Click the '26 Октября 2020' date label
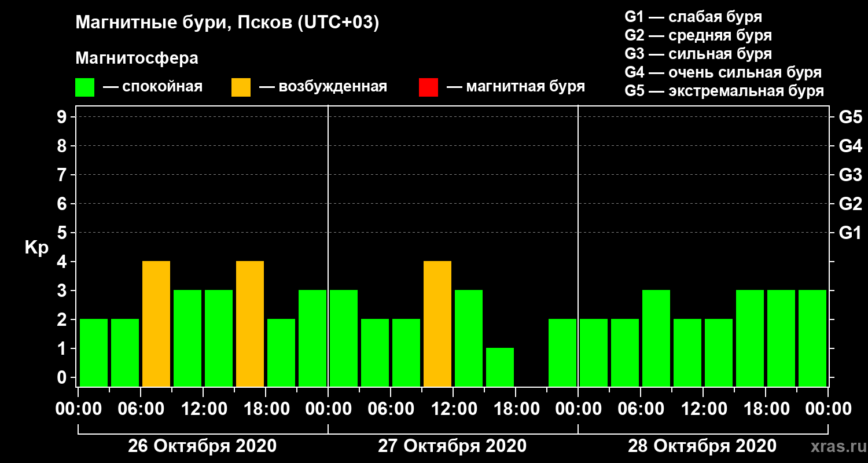The width and height of the screenshot is (868, 463). [x=202, y=446]
